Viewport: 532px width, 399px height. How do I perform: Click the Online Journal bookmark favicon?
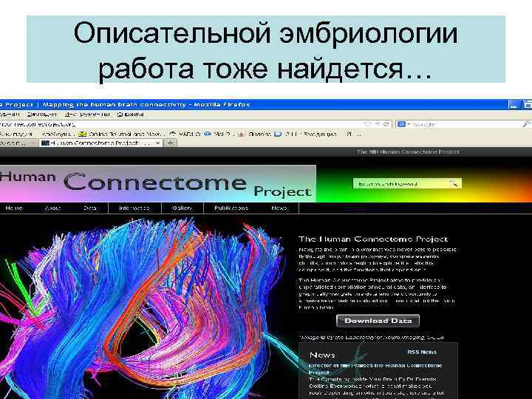point(83,134)
